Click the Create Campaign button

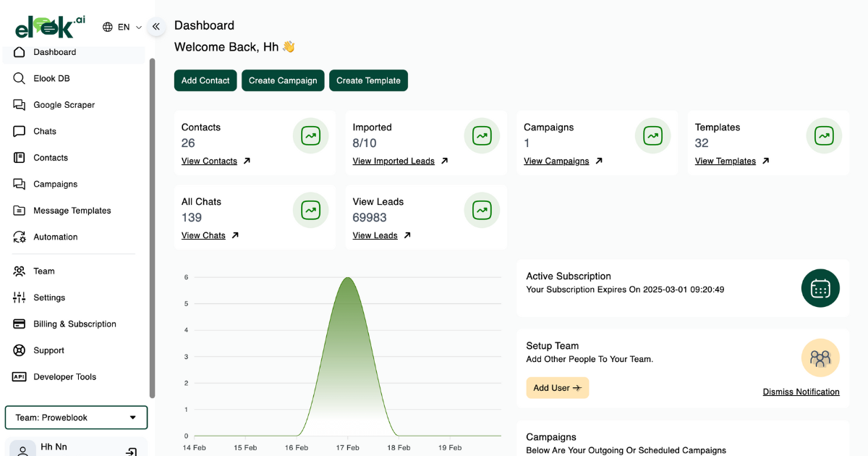(x=283, y=80)
